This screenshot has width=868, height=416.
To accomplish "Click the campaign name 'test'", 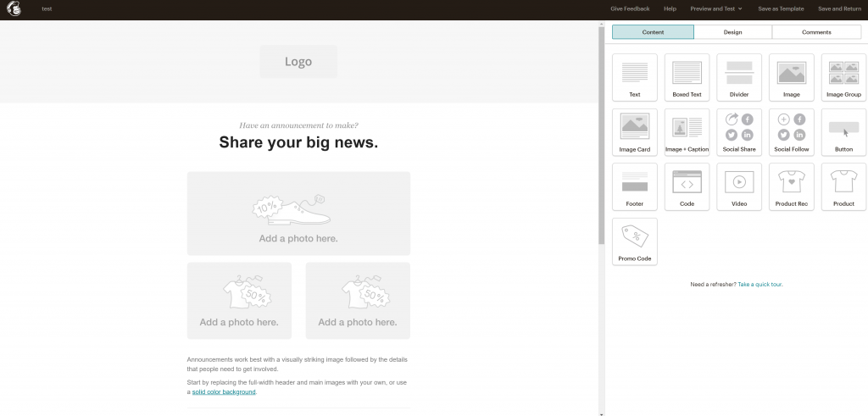I will coord(47,8).
